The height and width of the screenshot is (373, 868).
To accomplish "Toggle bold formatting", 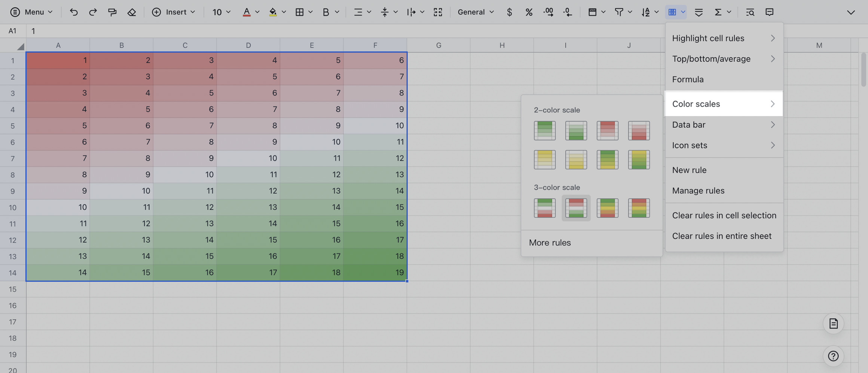I will pyautogui.click(x=325, y=12).
